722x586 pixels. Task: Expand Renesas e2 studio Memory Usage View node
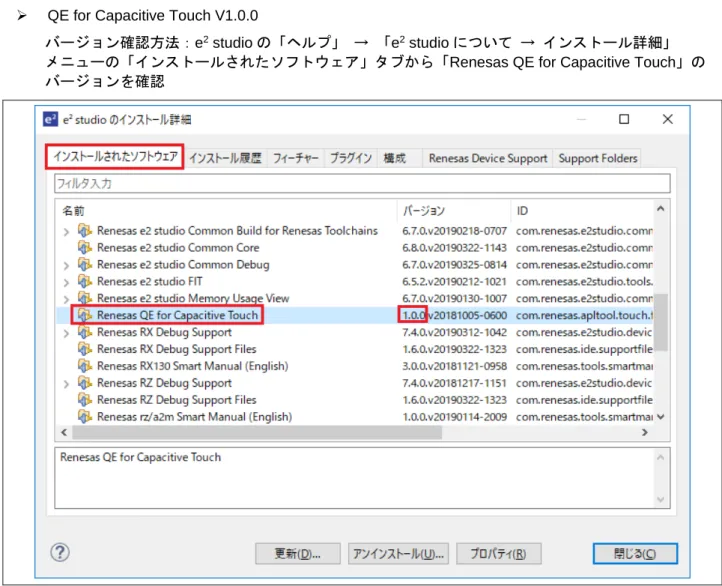pos(66,299)
